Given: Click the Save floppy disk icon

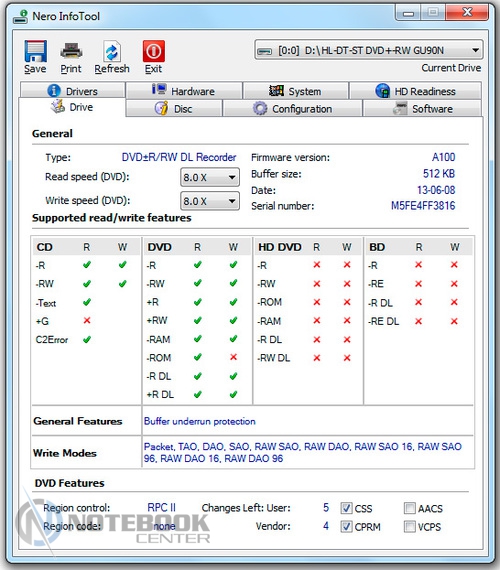Looking at the screenshot, I should point(35,51).
